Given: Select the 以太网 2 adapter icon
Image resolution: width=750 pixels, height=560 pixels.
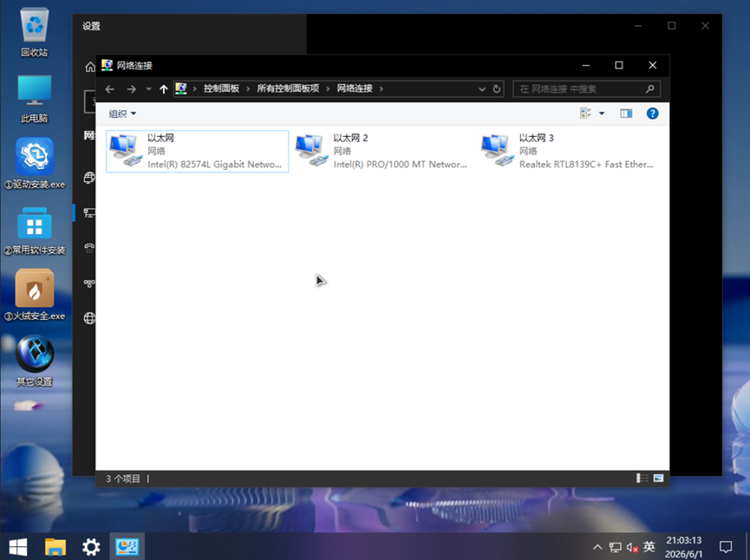Looking at the screenshot, I should [313, 150].
